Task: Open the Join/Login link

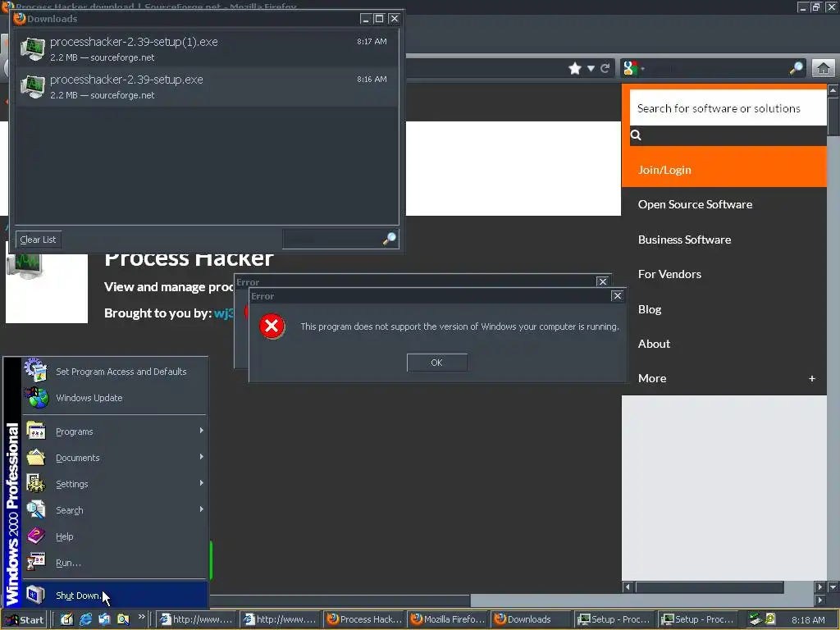Action: click(664, 170)
